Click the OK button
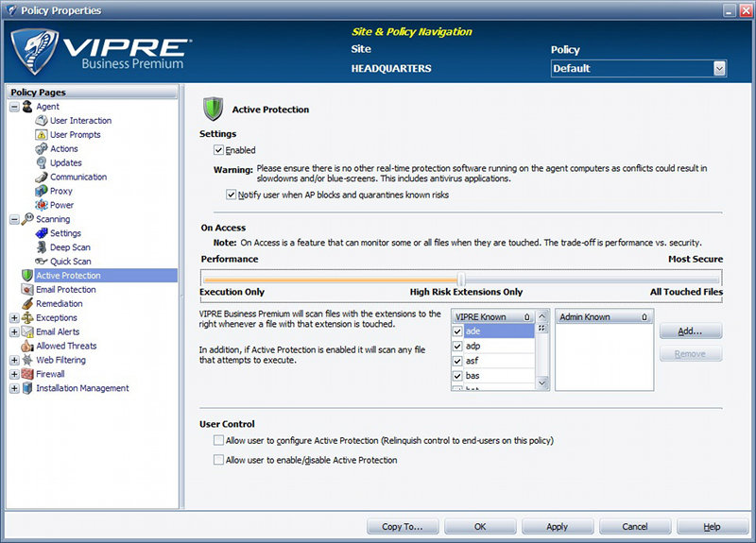756x543 pixels. 480,527
